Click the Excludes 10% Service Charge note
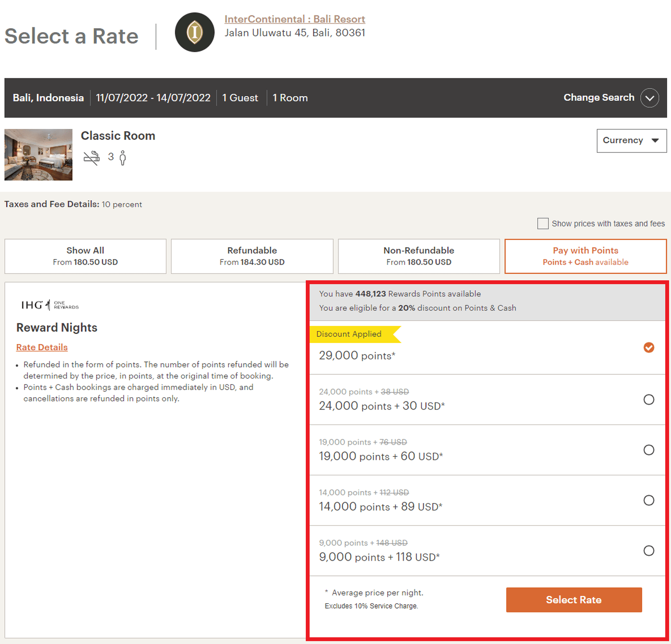 coord(371,606)
